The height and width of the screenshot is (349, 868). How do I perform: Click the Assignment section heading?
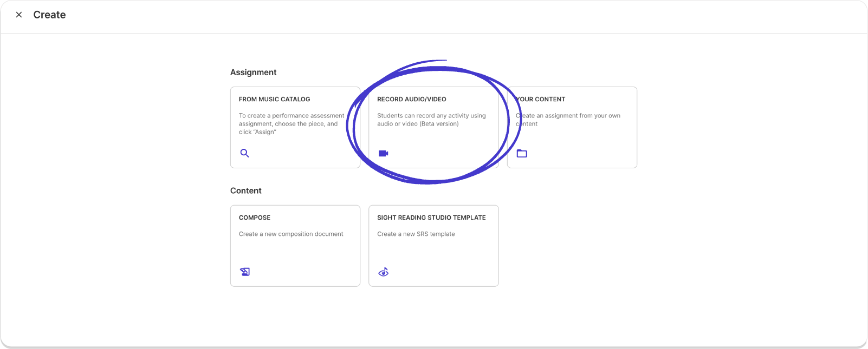pyautogui.click(x=253, y=72)
